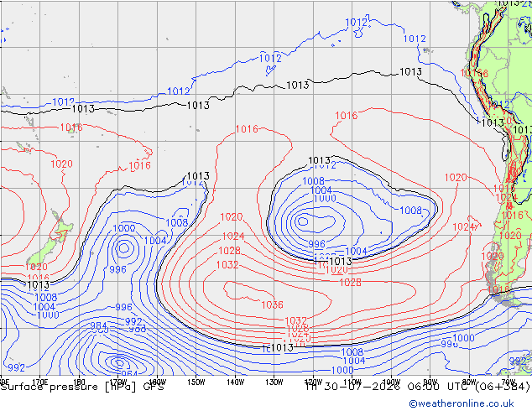Click the 160W longitude axis label
Viewport: 532px width, 411px height.
pos(158,382)
